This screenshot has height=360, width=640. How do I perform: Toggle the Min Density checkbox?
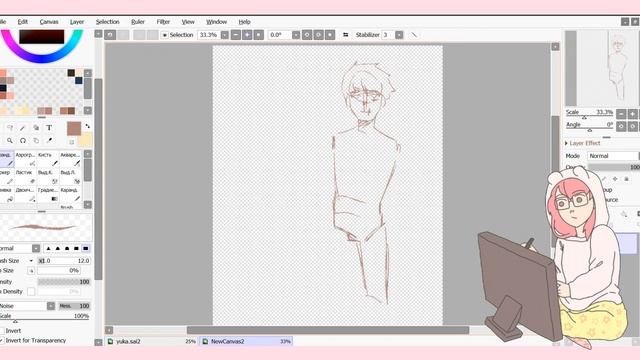(x=31, y=291)
